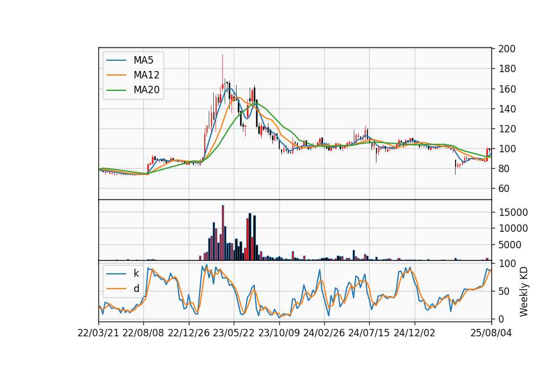Click the 160 price axis label
This screenshot has height=392, width=546.
point(507,89)
